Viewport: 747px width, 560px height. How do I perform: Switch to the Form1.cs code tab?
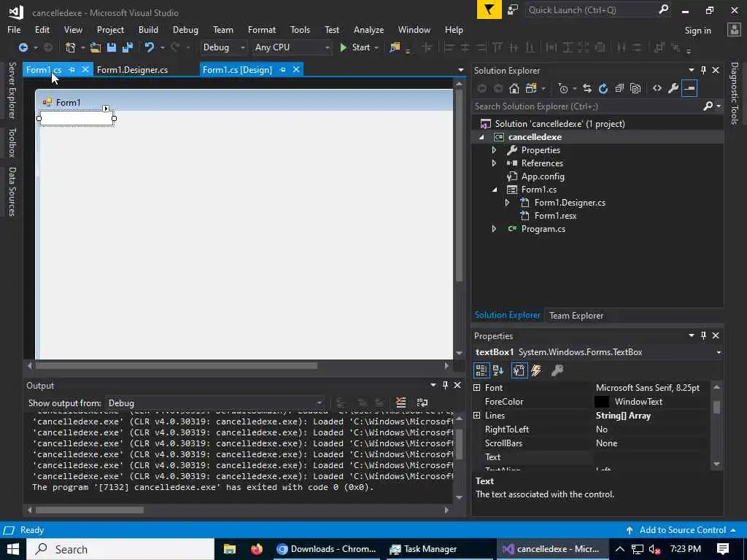43,69
